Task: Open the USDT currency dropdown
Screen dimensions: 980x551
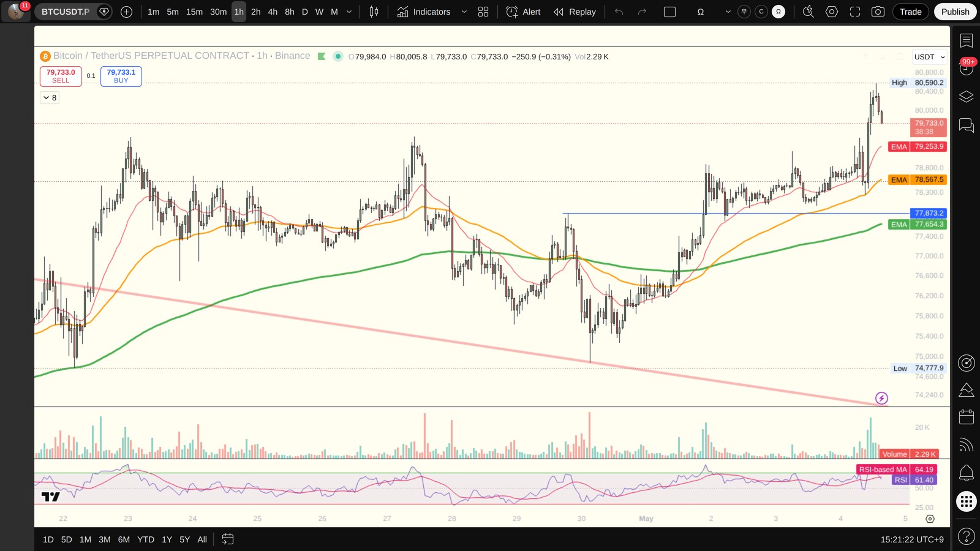Action: point(930,57)
